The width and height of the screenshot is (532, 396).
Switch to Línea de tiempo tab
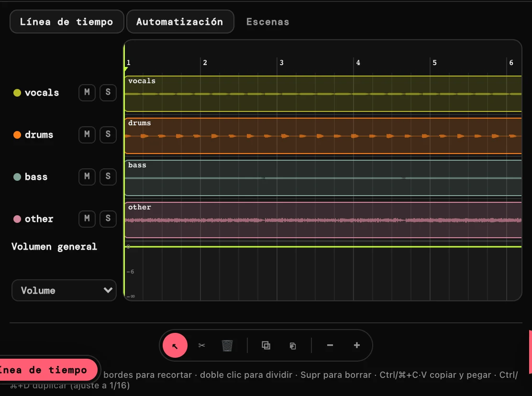[x=67, y=22]
